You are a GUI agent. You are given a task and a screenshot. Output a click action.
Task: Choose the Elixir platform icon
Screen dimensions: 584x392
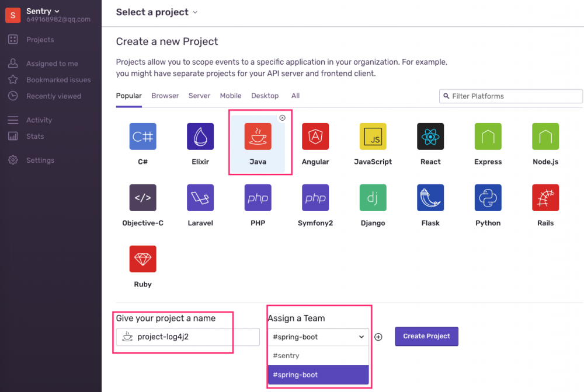[200, 136]
